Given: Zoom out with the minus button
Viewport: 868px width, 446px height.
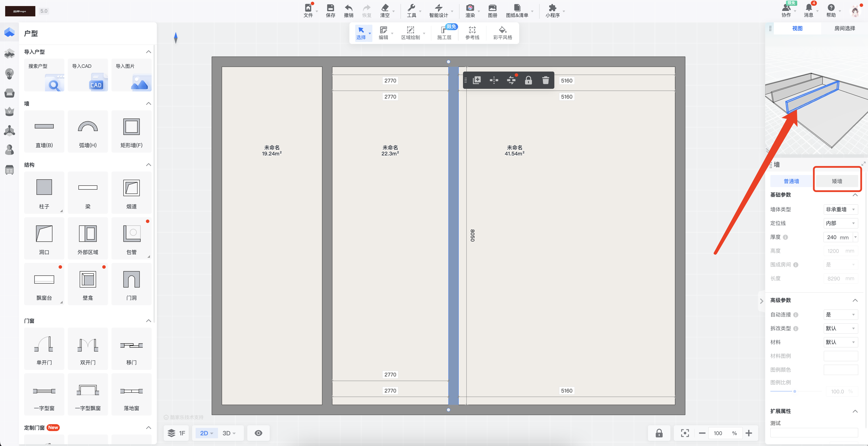Looking at the screenshot, I should coord(702,433).
